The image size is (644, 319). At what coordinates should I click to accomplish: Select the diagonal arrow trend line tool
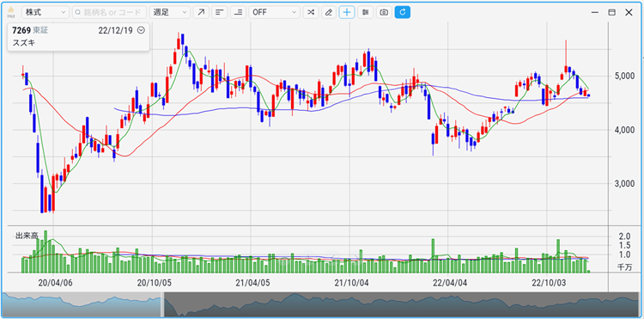tap(201, 12)
